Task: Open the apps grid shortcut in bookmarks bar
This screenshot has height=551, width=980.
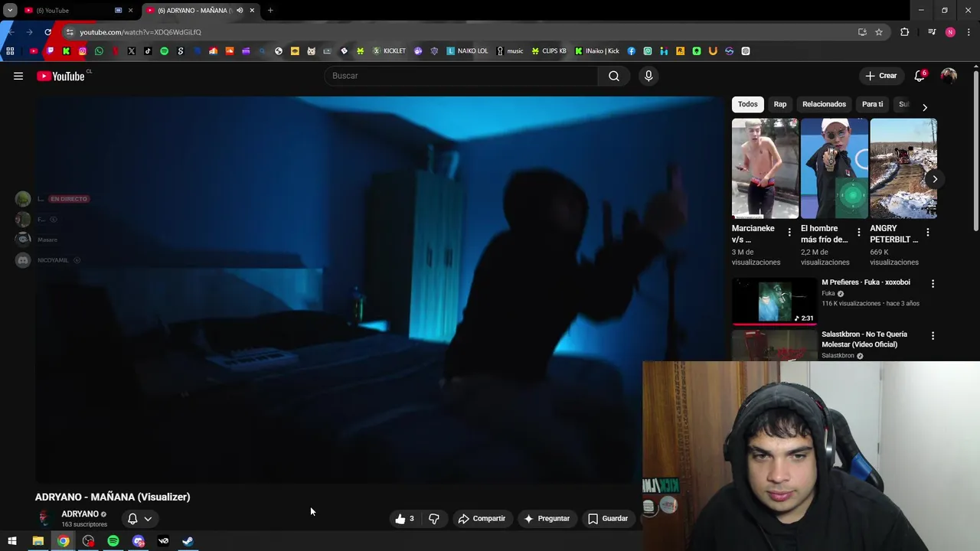Action: click(10, 51)
